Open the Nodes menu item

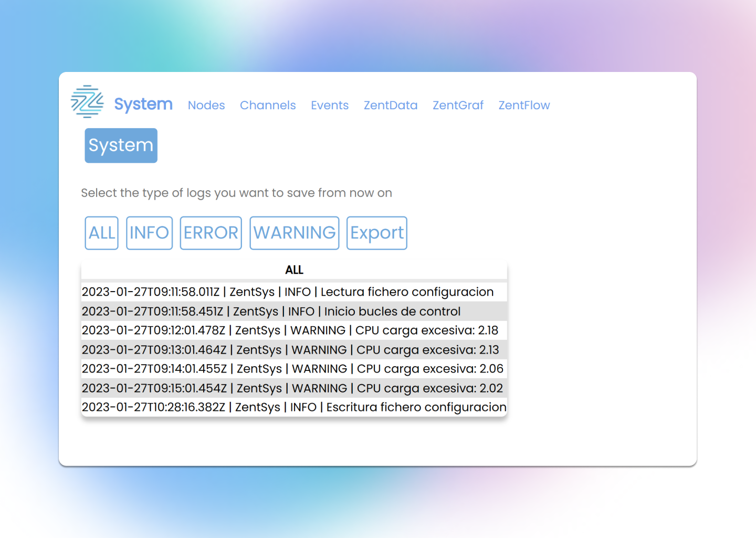click(206, 105)
